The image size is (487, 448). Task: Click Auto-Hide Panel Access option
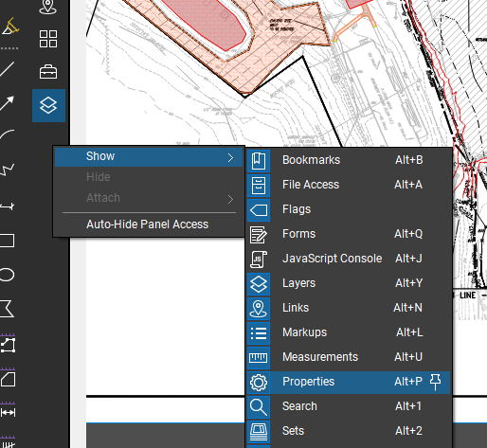click(147, 224)
